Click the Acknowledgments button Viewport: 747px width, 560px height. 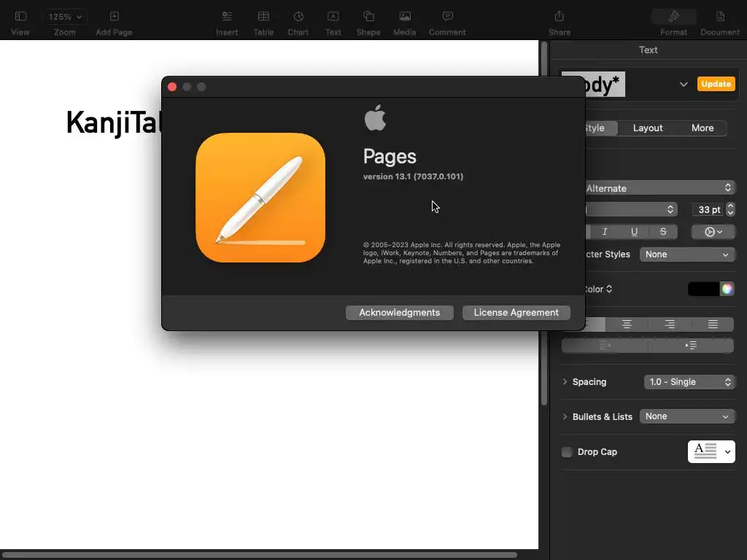point(399,312)
